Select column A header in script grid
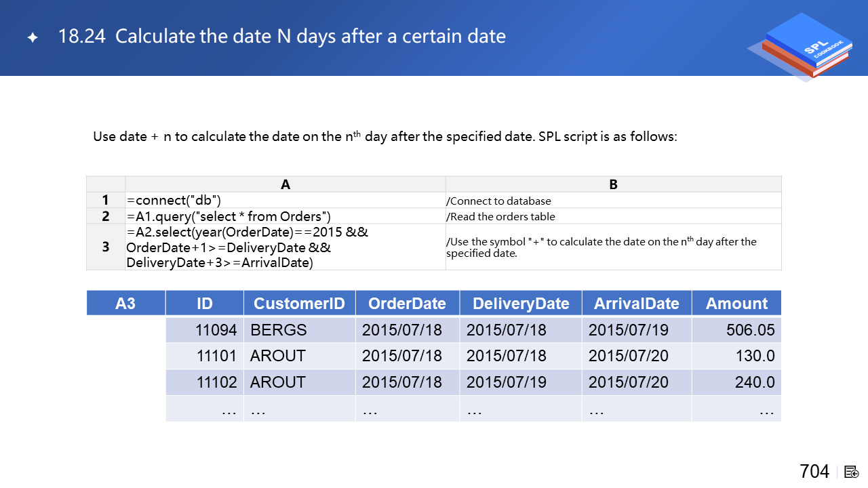The image size is (868, 488). [285, 184]
